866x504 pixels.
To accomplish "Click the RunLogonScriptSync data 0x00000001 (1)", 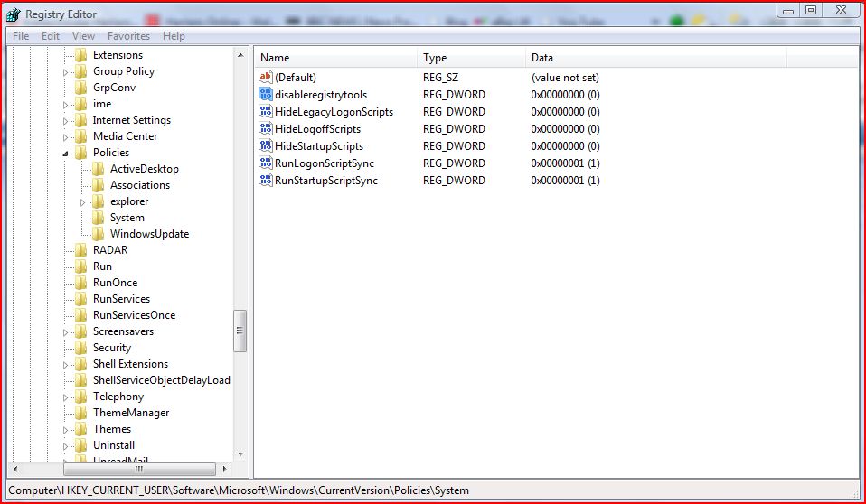I will coord(566,163).
